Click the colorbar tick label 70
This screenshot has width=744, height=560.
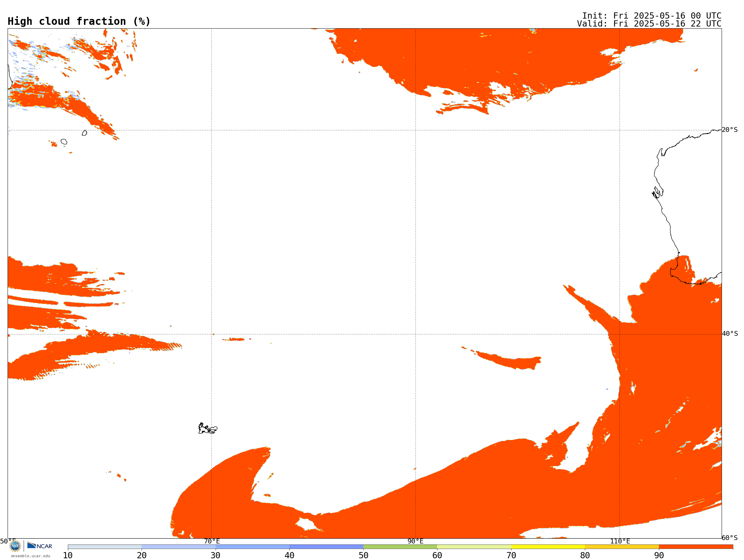[x=511, y=555]
